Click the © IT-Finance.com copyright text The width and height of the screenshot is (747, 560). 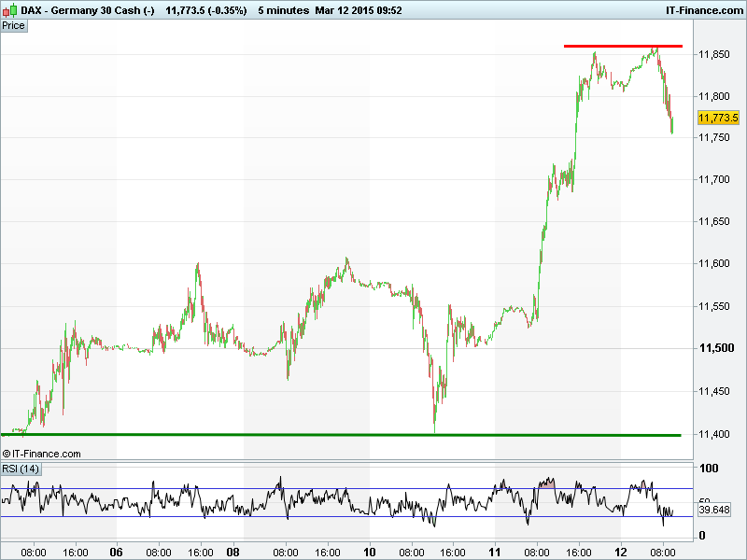[x=42, y=454]
